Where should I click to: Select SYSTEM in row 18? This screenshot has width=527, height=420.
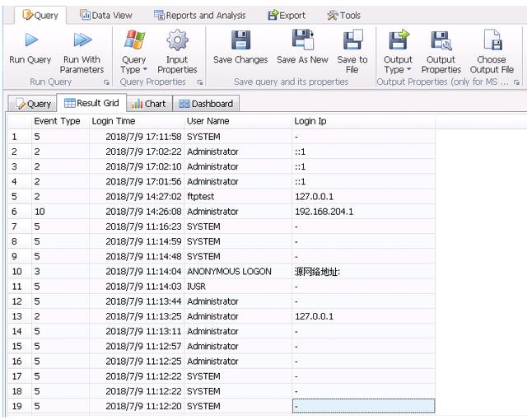click(x=238, y=391)
